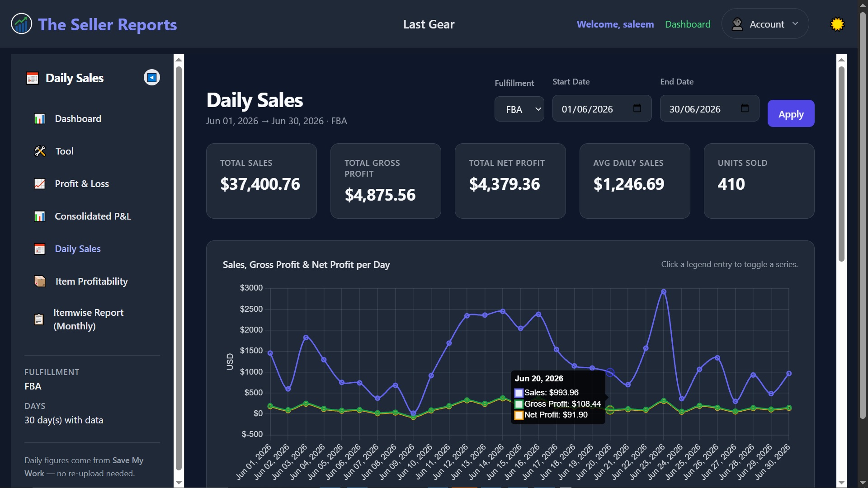Select Item Profitability in the sidebar
868x488 pixels.
(92, 281)
